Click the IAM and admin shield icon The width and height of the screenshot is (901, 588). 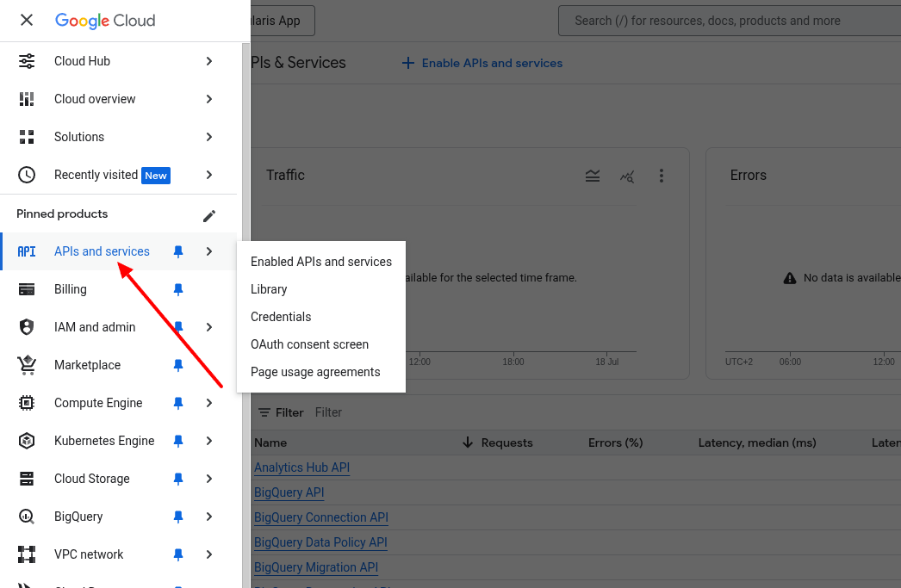pyautogui.click(x=27, y=327)
